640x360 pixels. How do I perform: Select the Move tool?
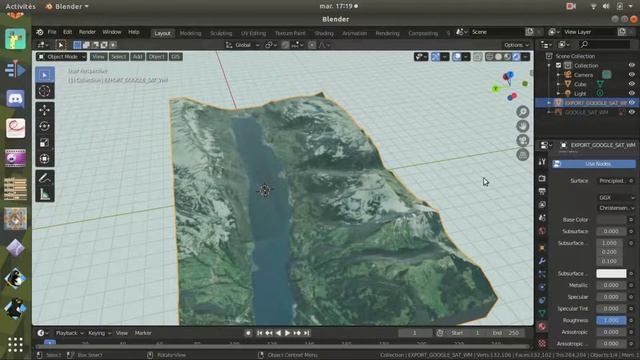pos(44,110)
